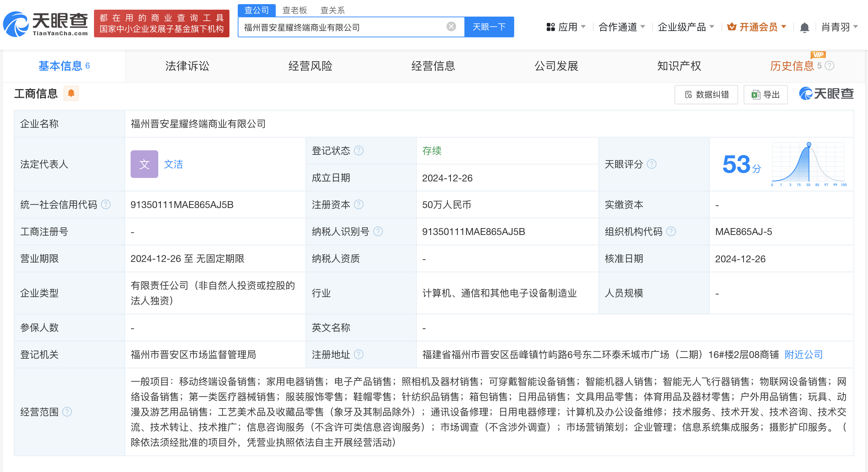Image resolution: width=868 pixels, height=472 pixels.
Task: Click help icon next to 历史信息
Action: point(830,66)
